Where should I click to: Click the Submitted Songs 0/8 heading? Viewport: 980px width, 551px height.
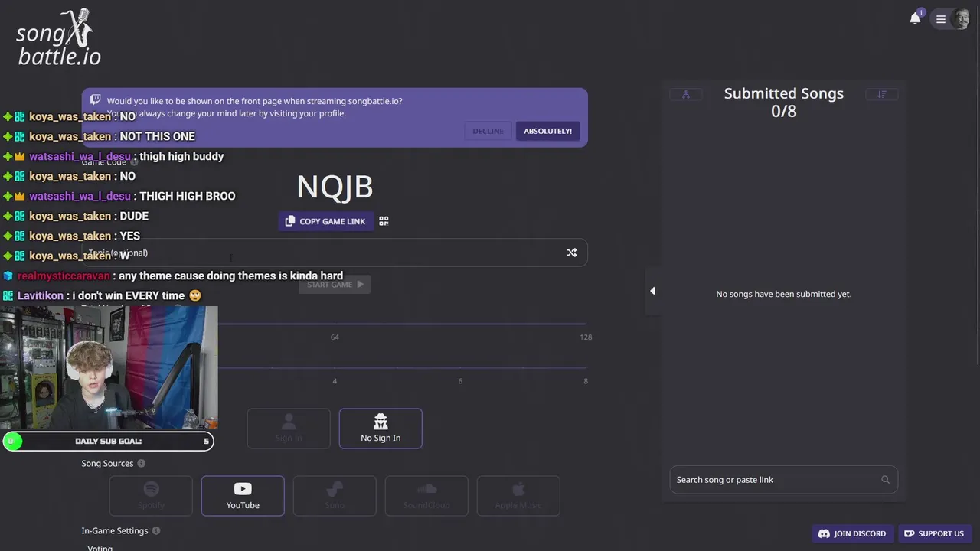tap(784, 102)
